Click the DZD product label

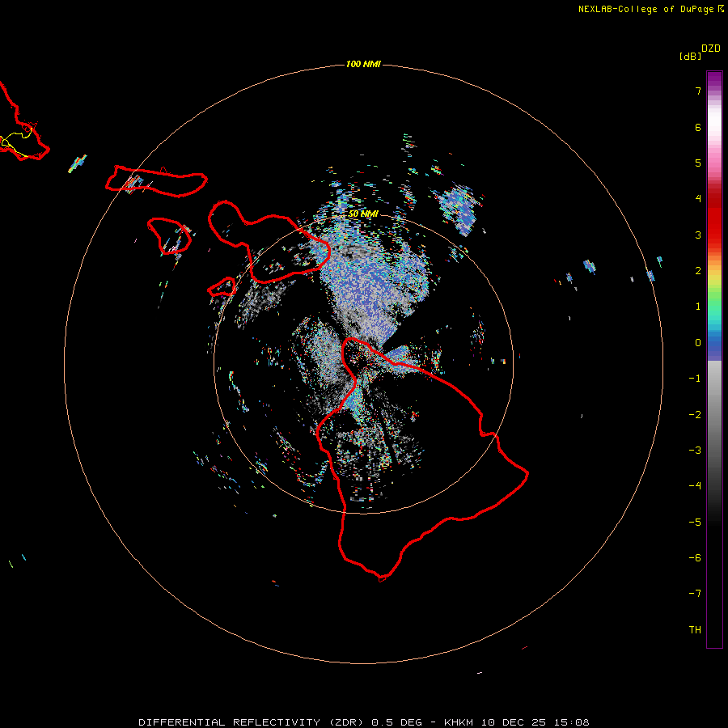[x=711, y=49]
